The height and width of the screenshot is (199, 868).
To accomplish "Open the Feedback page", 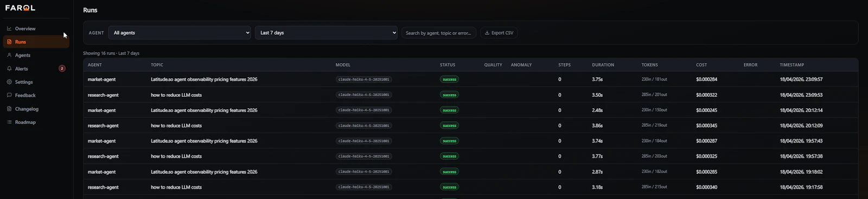I will (36, 95).
